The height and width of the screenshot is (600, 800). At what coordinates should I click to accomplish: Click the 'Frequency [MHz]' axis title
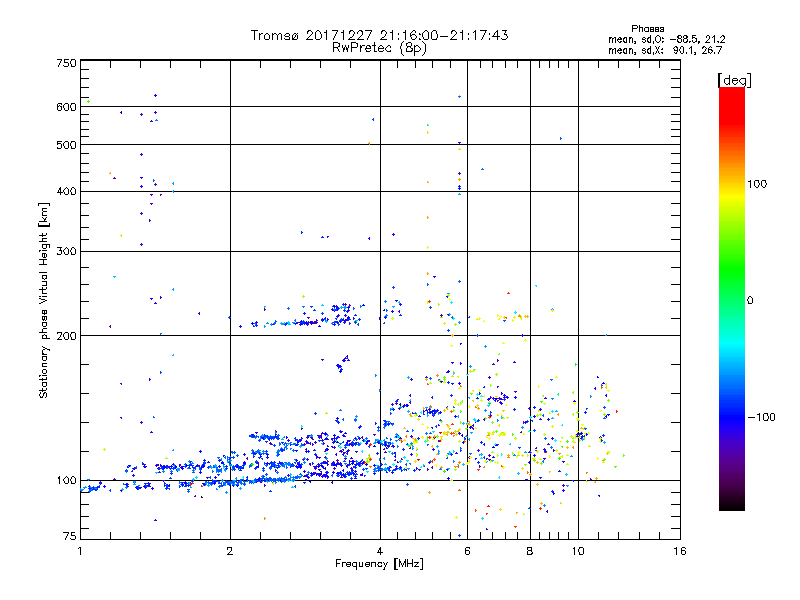(379, 564)
